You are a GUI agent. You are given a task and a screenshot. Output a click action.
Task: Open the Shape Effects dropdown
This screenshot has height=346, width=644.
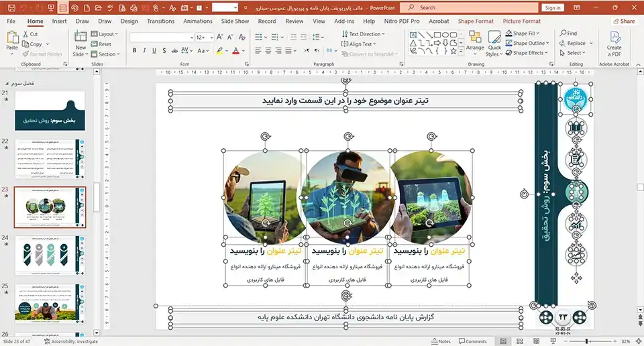coord(527,53)
